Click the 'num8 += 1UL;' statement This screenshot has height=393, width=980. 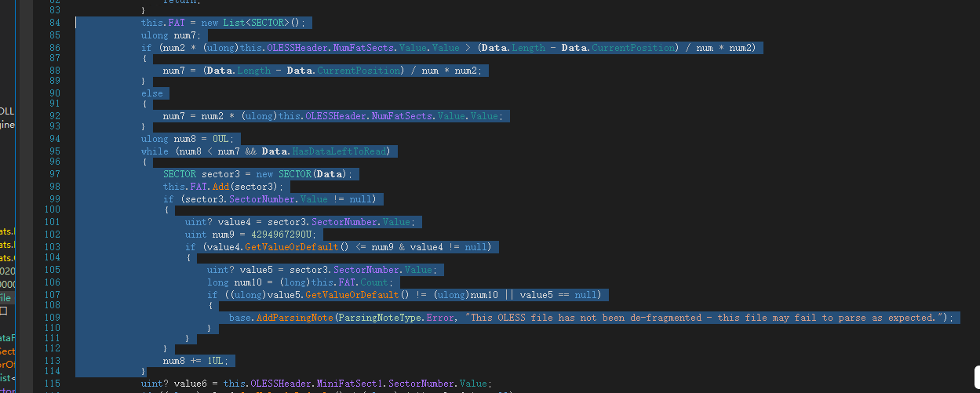click(195, 361)
